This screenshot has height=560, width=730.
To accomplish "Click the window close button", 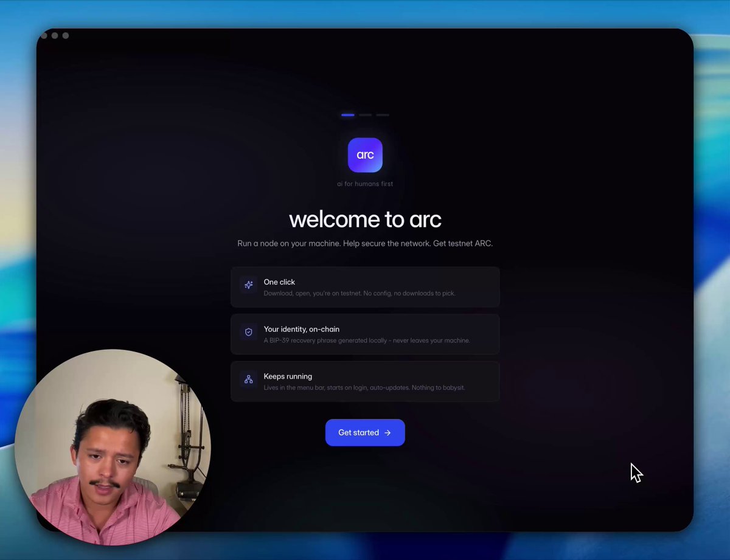I will click(44, 35).
